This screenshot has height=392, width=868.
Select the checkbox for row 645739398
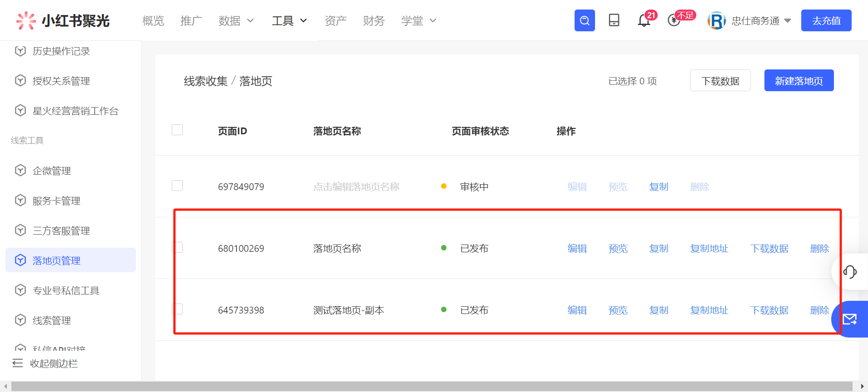(177, 309)
